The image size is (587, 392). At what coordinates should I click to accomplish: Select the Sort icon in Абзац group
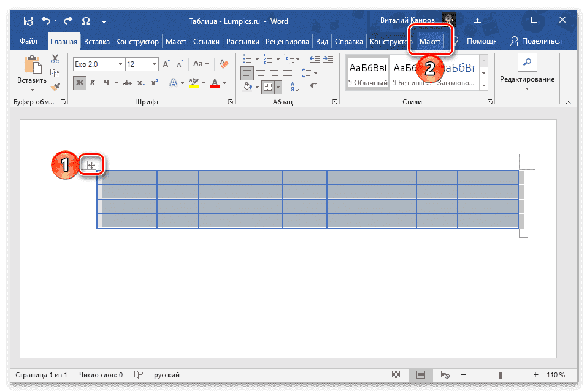coord(295,87)
